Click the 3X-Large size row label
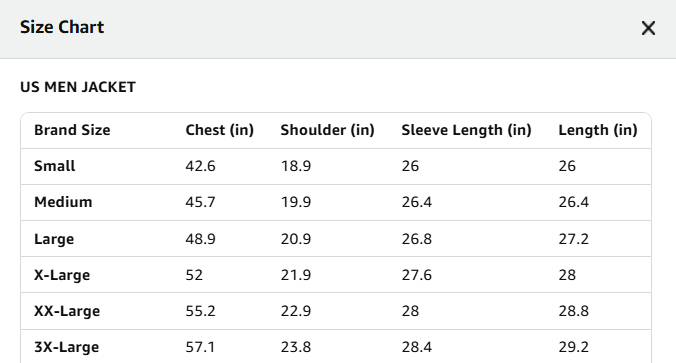The image size is (676, 363). tap(67, 347)
